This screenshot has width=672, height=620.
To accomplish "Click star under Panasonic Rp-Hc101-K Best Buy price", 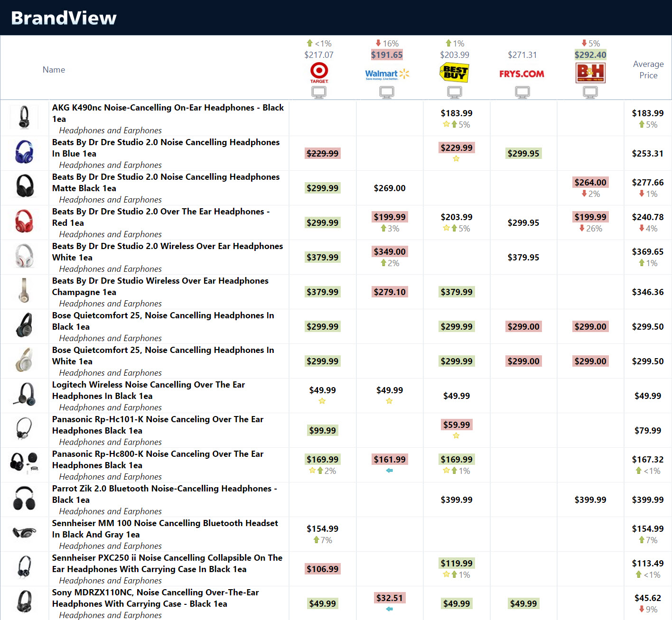I will [456, 436].
